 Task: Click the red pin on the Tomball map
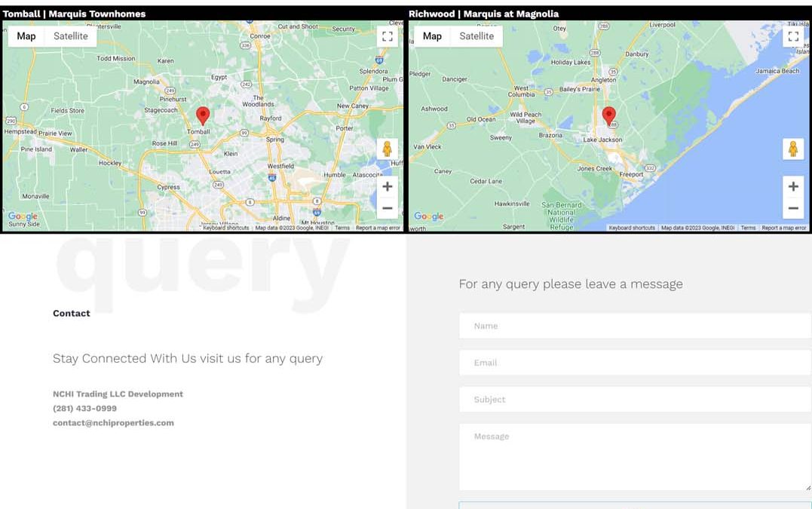click(x=202, y=115)
